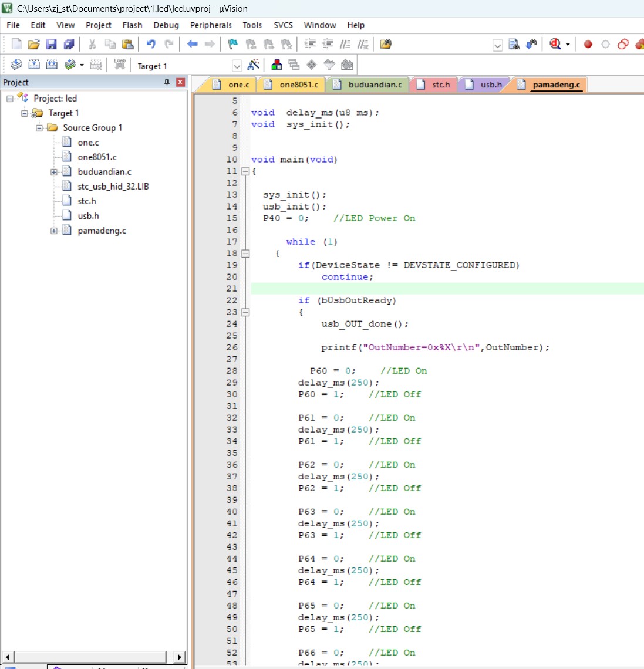Collapse the main function code fold on line 11

(x=245, y=171)
